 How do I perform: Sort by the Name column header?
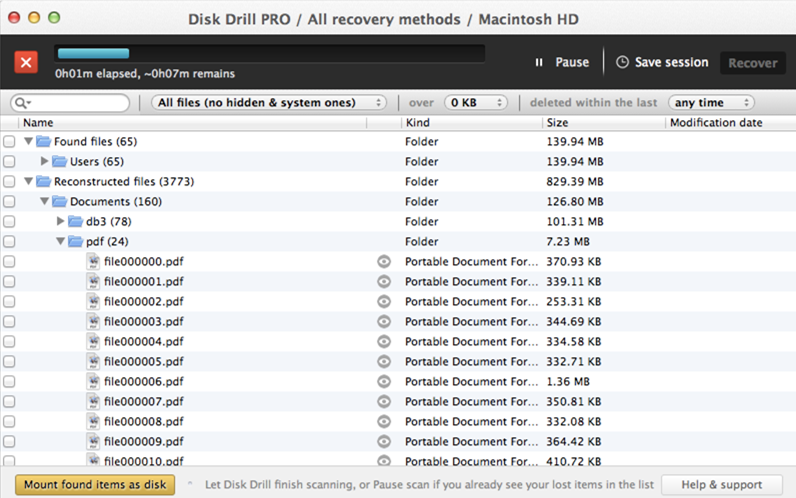(x=193, y=122)
